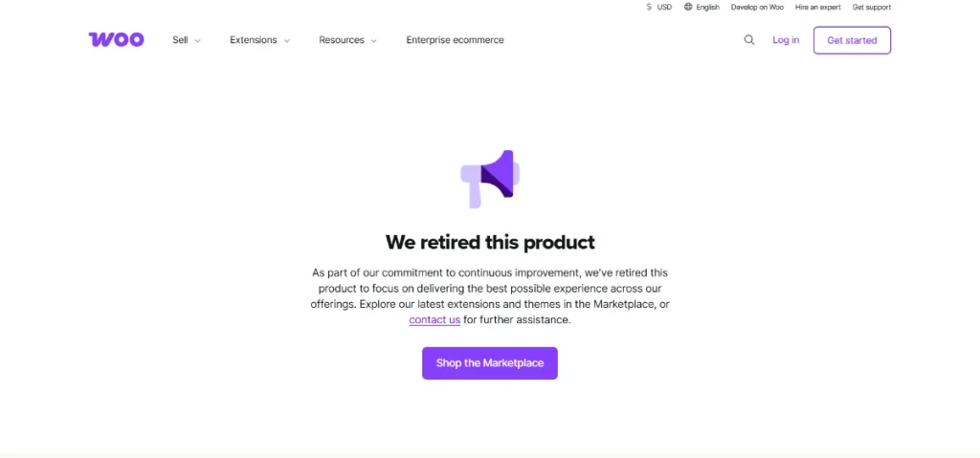980x458 pixels.
Task: Select the Extensions menu label
Action: click(x=253, y=40)
